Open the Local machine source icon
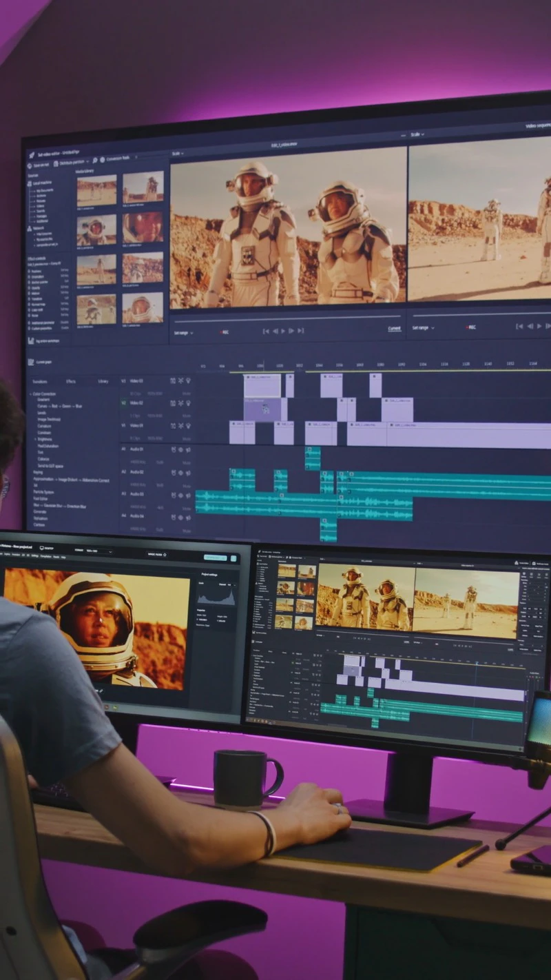 click(30, 184)
